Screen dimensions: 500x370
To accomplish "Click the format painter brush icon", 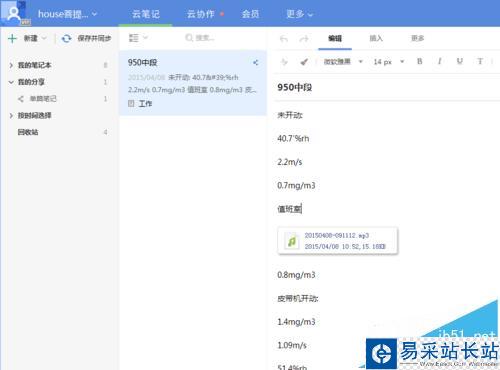I will coord(304,62).
